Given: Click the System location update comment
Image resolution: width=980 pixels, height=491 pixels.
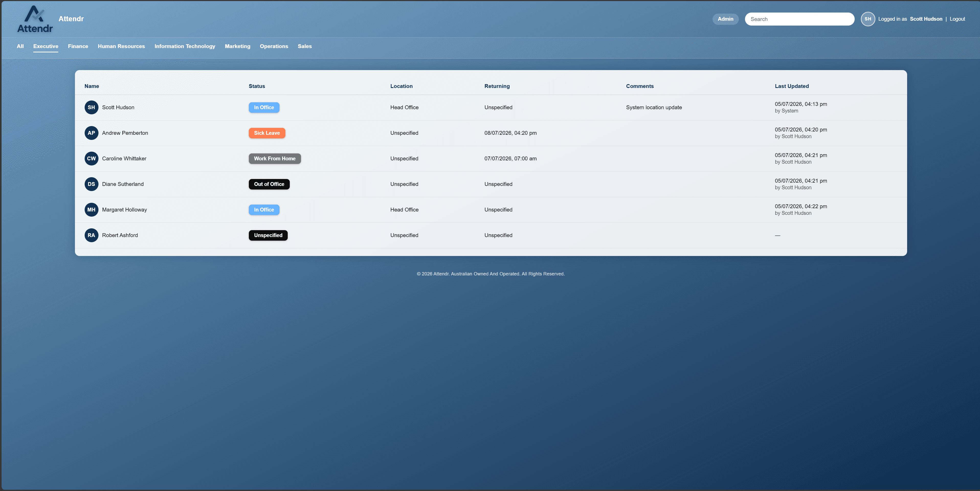Looking at the screenshot, I should point(654,108).
